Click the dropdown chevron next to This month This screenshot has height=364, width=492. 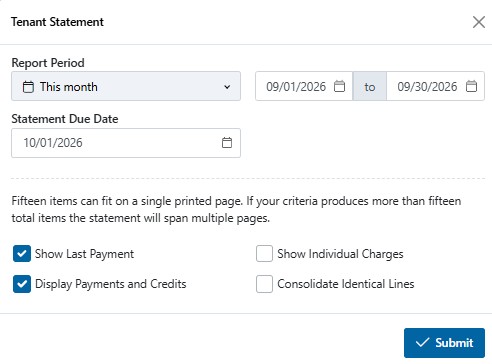coord(227,87)
